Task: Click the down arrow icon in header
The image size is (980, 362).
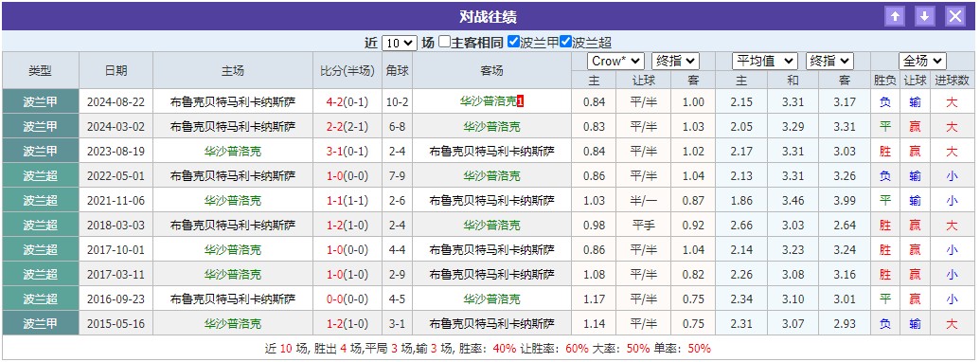Action: 925,16
